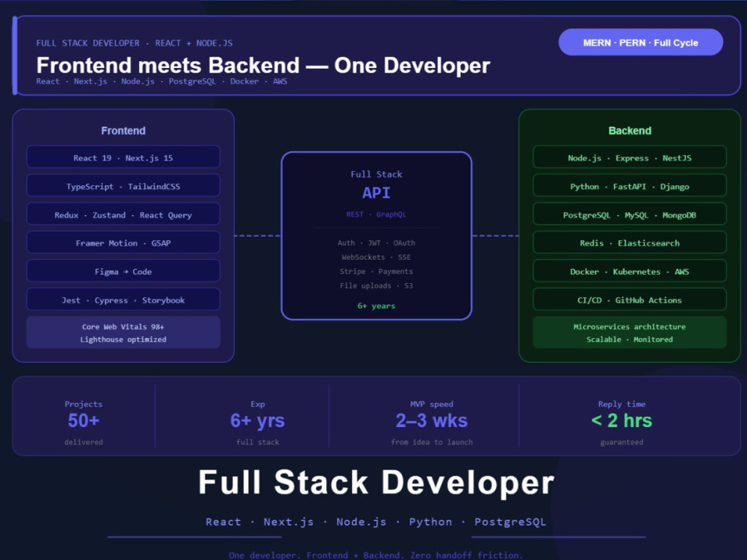
Task: Select the 'full stack' caption under 6+ yrs
Action: (x=257, y=442)
